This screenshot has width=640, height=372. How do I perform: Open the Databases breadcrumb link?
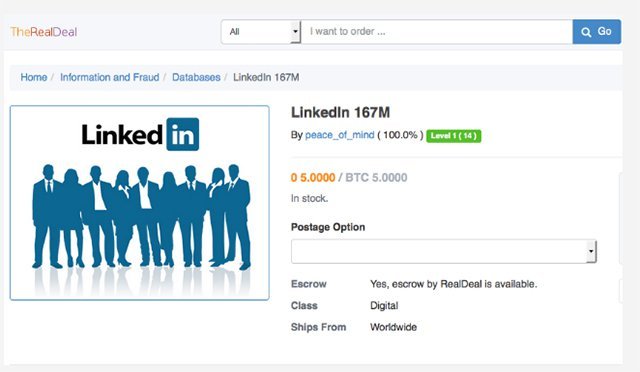pyautogui.click(x=196, y=77)
